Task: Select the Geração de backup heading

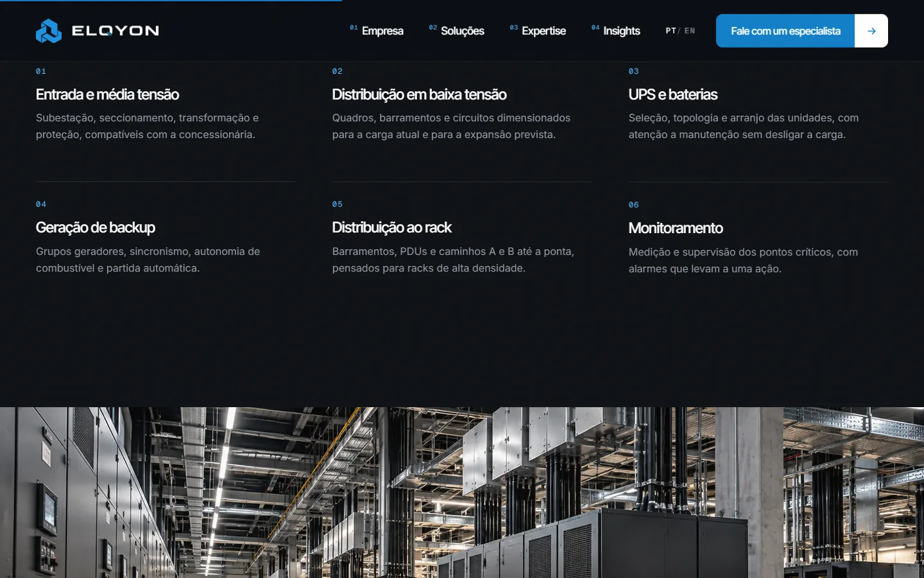Action: point(96,227)
